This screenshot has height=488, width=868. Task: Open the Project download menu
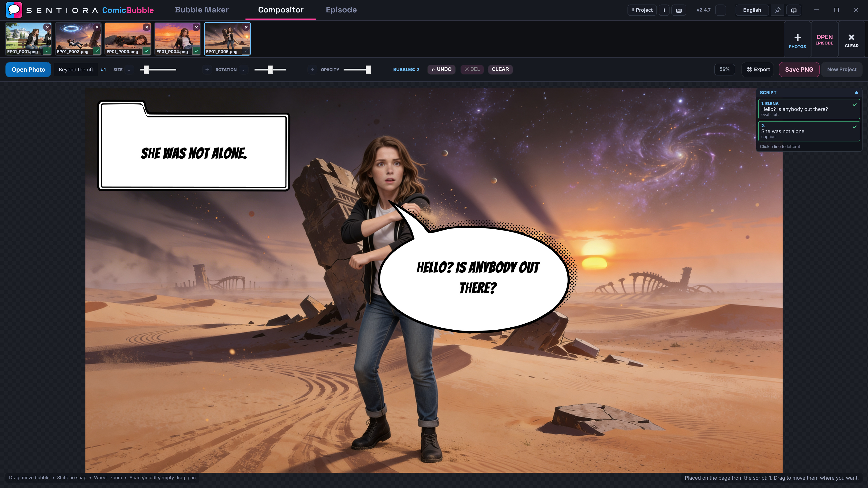click(642, 10)
